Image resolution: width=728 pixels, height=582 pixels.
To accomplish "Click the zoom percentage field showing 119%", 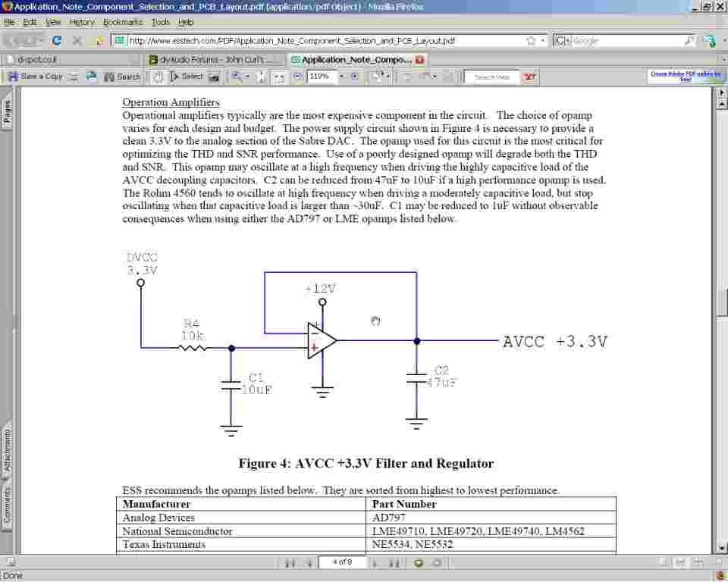I will tap(321, 76).
